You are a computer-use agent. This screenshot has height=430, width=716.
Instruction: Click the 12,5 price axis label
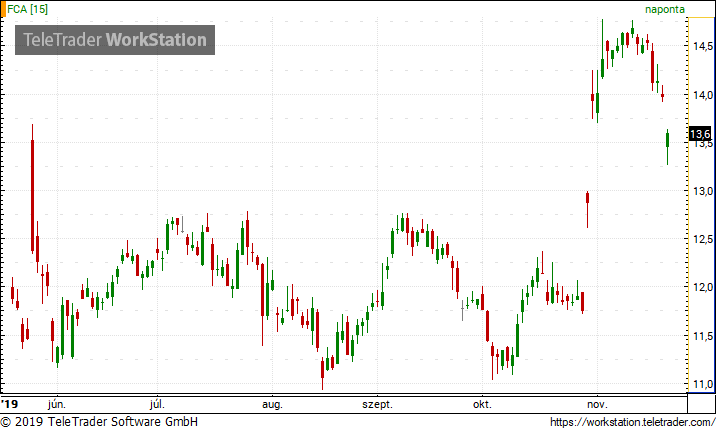point(703,239)
